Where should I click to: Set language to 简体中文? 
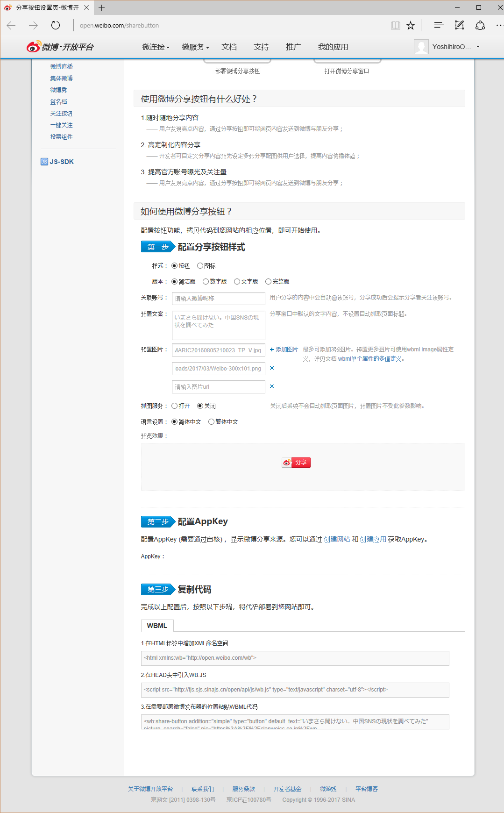coord(174,422)
